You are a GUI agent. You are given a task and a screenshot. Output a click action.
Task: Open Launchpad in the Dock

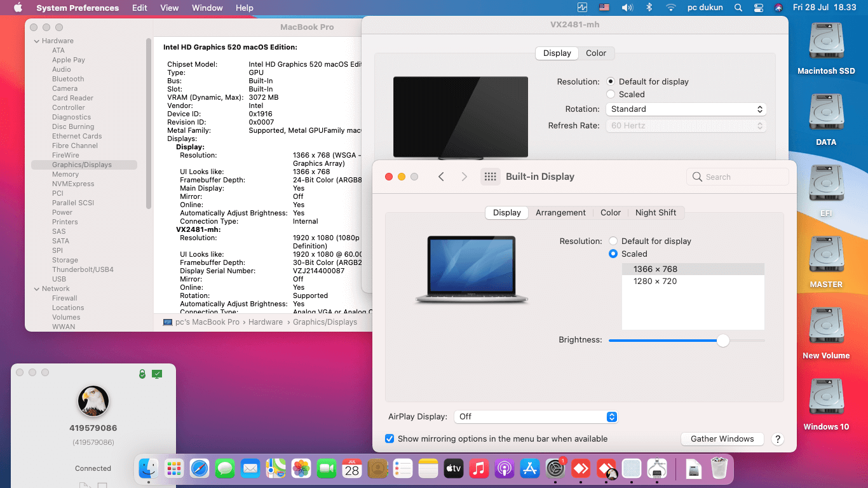[174, 469]
